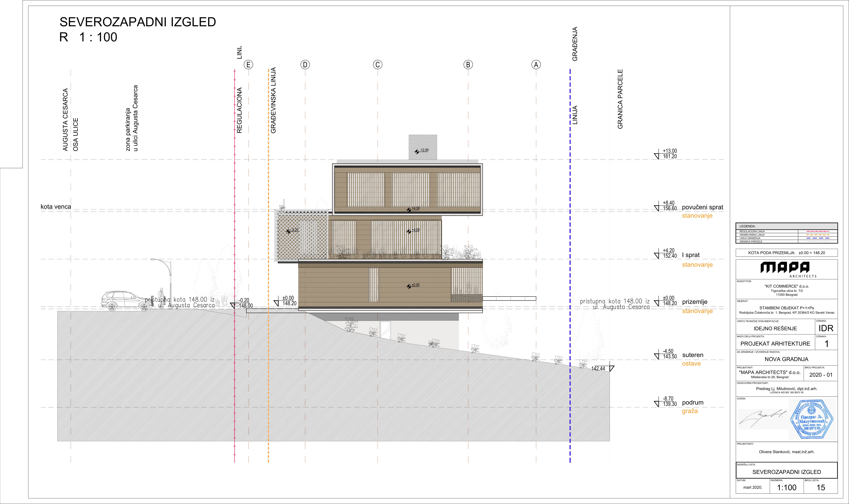Click the '152.40' elevation value
Viewport: 849px width, 504px height.
click(670, 256)
